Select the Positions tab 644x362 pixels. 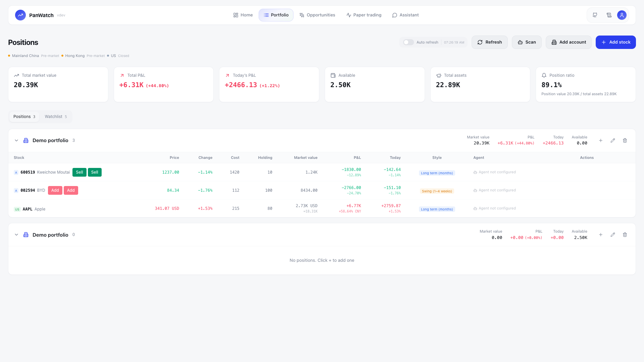(x=24, y=117)
